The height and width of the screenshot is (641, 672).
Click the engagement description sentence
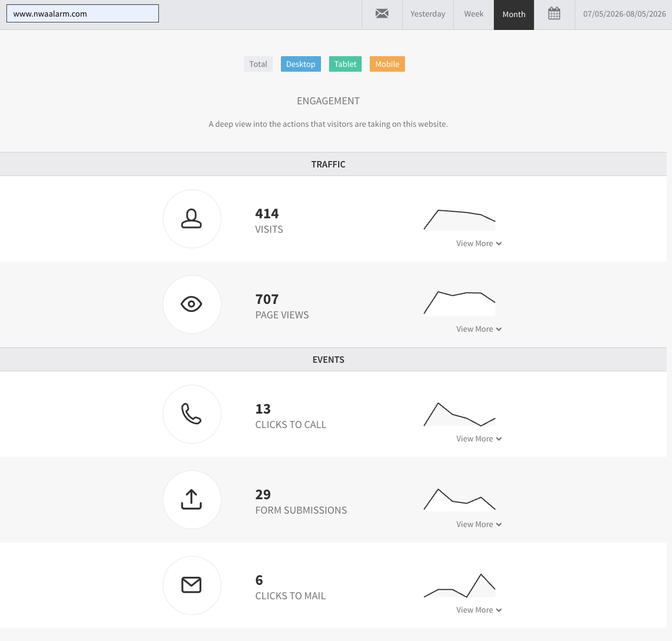[x=329, y=124]
